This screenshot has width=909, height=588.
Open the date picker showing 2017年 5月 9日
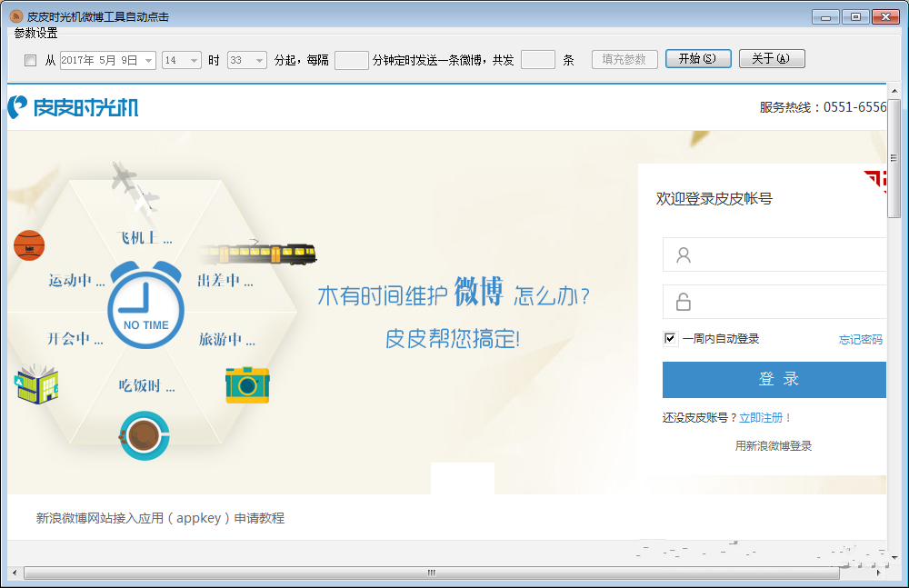point(108,60)
